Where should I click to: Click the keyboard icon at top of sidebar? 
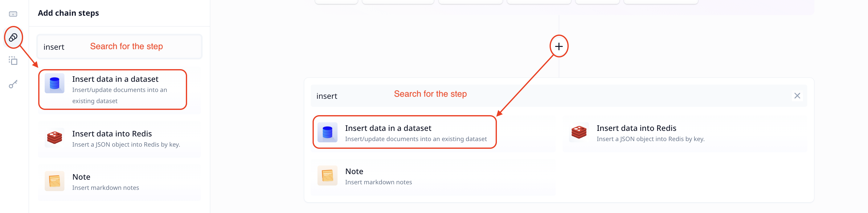pos(13,14)
